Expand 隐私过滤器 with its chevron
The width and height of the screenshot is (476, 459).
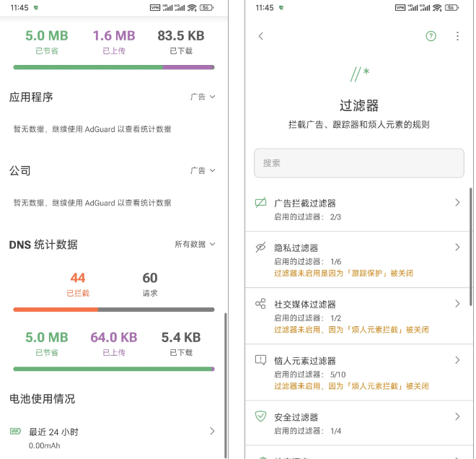(x=457, y=248)
